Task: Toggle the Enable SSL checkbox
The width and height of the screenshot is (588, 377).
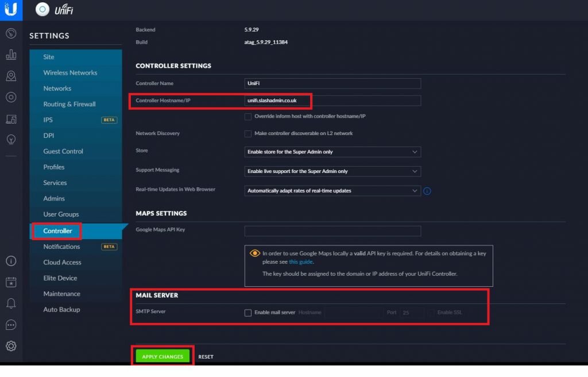Action: [x=431, y=313]
